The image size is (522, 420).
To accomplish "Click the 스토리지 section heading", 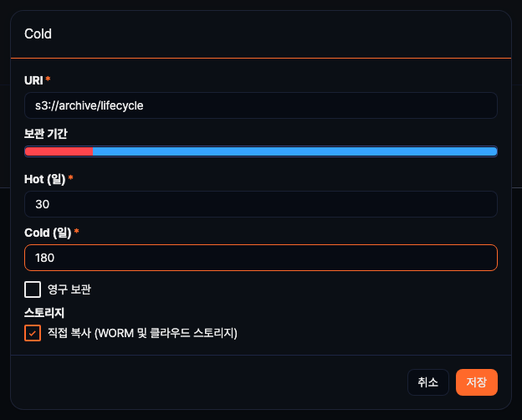I will click(45, 312).
